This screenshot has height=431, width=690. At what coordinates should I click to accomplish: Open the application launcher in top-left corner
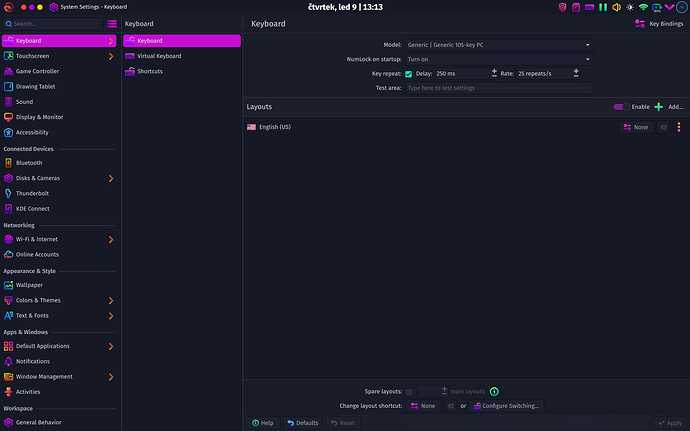click(x=8, y=7)
